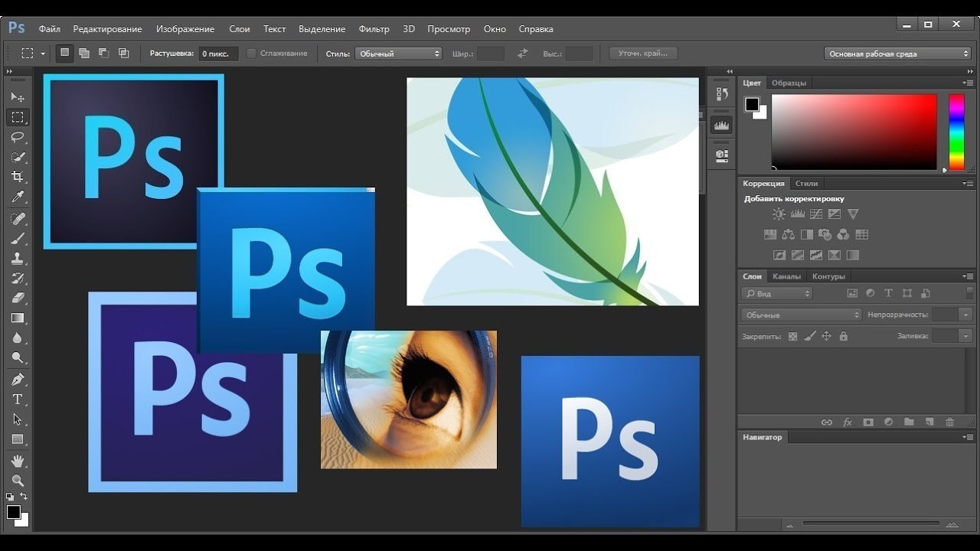980x551 pixels.
Task: Select the Crop tool
Action: pyautogui.click(x=17, y=177)
